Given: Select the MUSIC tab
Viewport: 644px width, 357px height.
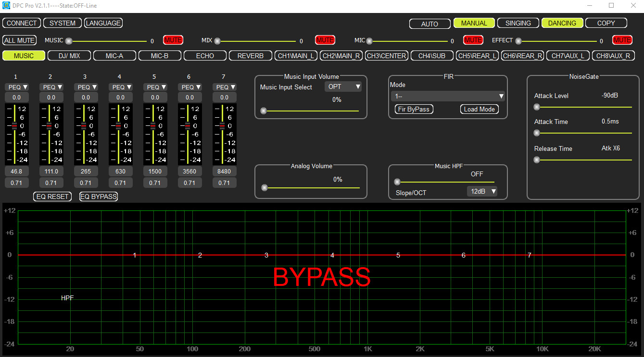Looking at the screenshot, I should point(24,56).
